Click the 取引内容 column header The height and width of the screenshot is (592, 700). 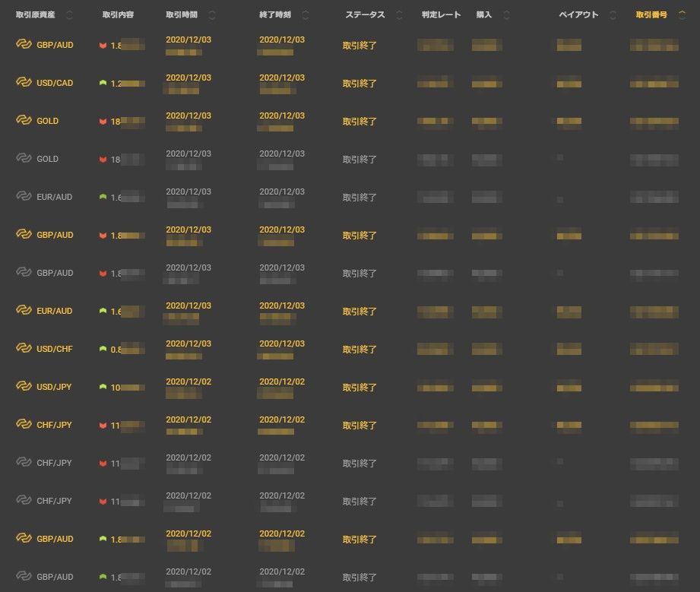click(x=119, y=15)
